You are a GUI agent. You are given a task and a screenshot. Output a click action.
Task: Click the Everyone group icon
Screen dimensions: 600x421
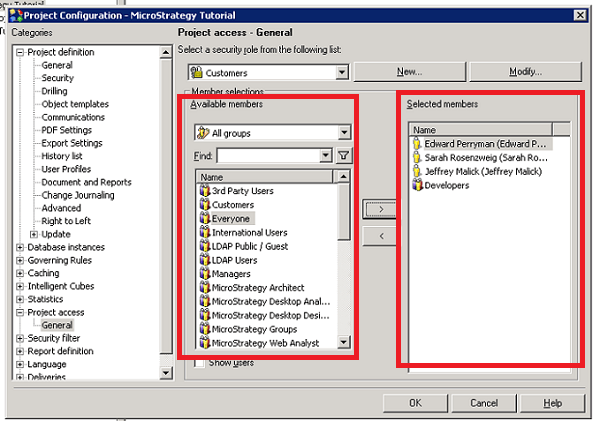pos(205,218)
